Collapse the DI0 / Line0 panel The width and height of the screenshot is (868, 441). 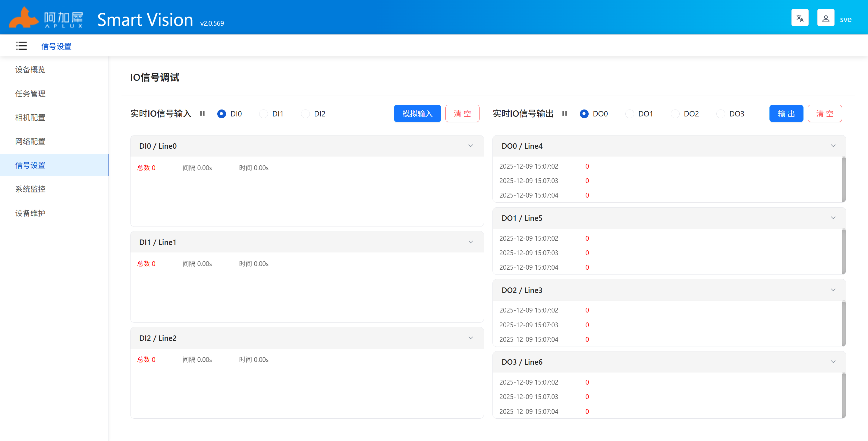pyautogui.click(x=470, y=146)
